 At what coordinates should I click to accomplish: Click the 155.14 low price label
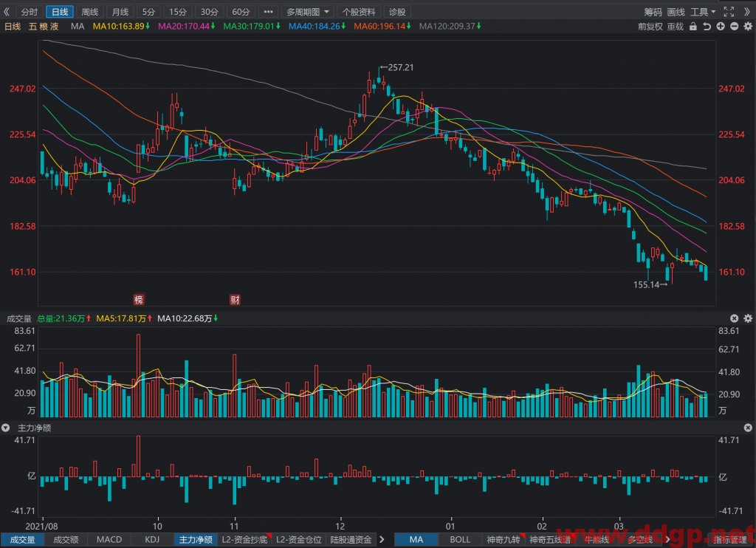[x=646, y=284]
